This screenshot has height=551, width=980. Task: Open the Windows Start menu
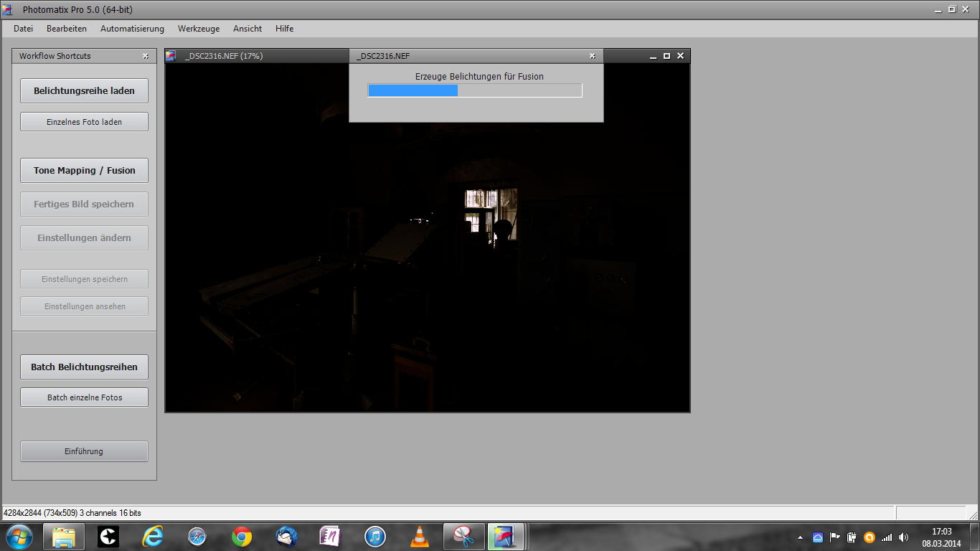pos(19,536)
